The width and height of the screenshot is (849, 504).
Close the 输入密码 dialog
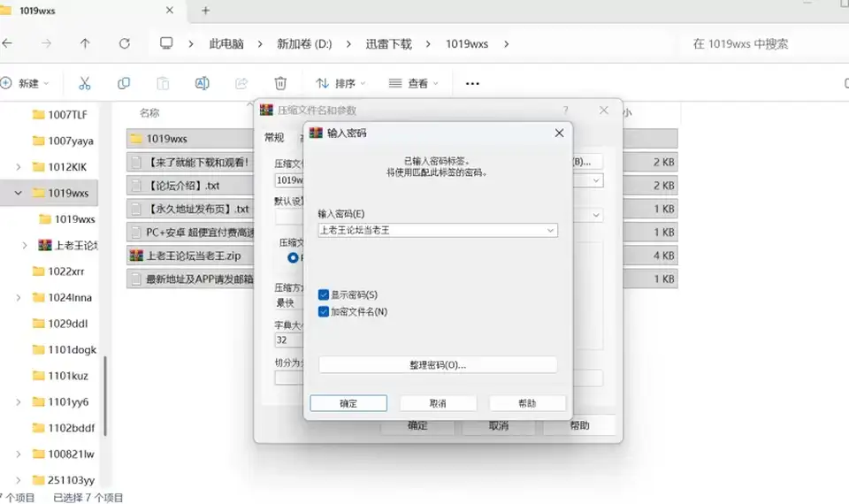click(559, 134)
